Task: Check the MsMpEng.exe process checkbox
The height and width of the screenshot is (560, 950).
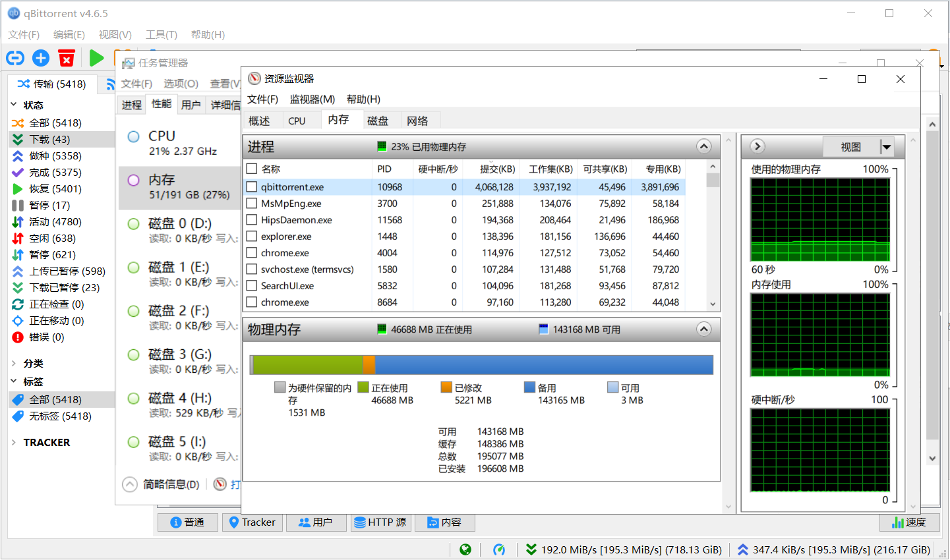Action: point(251,203)
